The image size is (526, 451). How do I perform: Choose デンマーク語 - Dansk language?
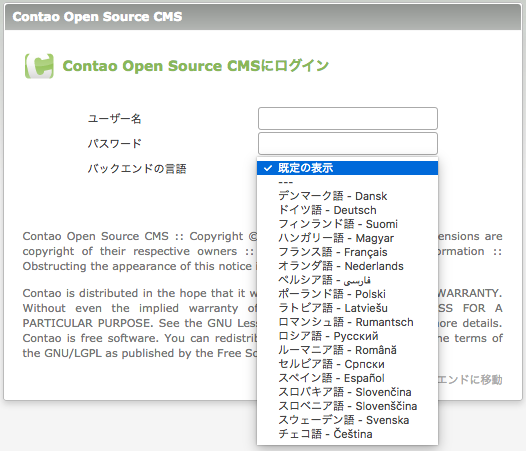pyautogui.click(x=348, y=196)
